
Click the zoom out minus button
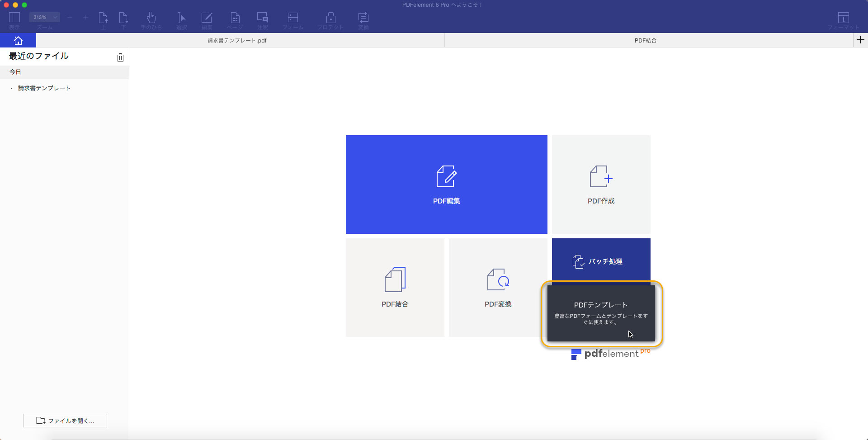pos(70,17)
